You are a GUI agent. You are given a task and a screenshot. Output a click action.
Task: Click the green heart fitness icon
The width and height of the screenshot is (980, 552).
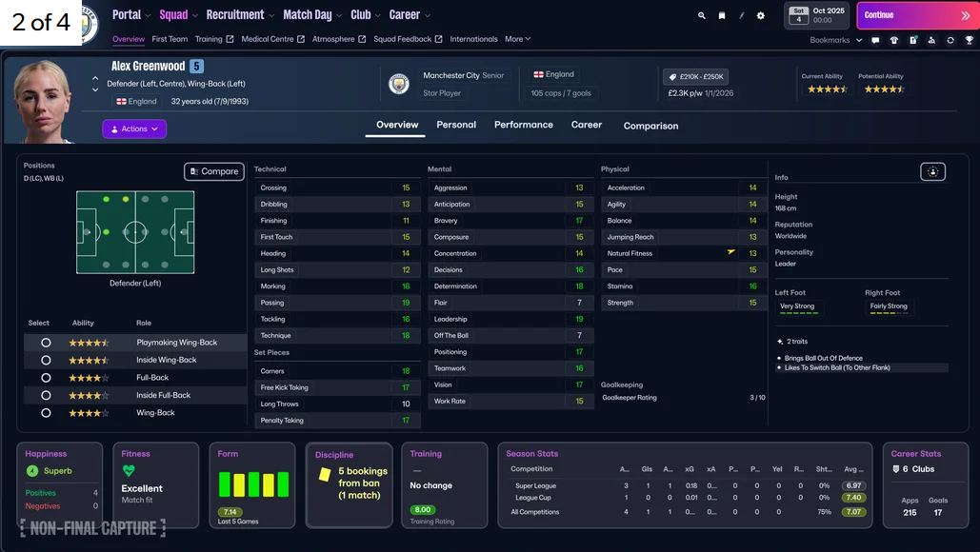[129, 471]
